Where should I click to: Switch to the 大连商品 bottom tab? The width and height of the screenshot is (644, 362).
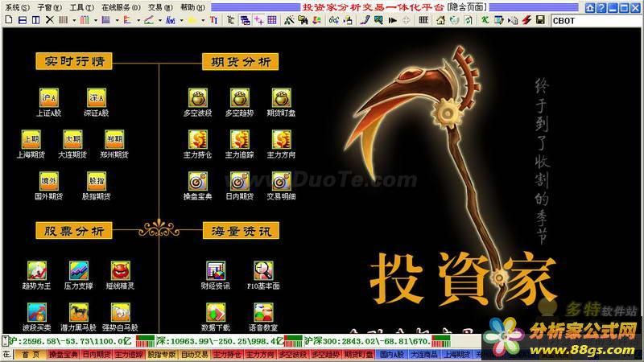(424, 354)
